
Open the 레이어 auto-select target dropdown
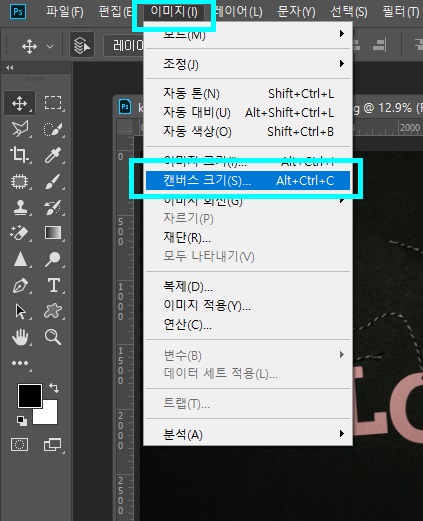click(125, 45)
